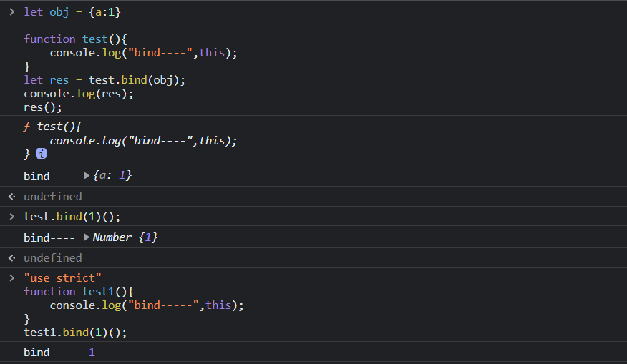Viewport: 627px width, 364px height.
Task: Click the return arrow beside the second 'undefined'
Action: [12, 258]
